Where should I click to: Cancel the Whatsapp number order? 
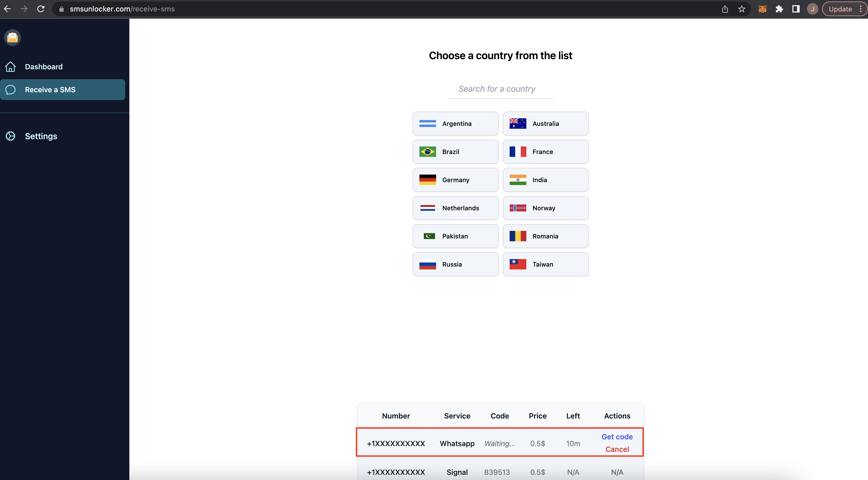click(617, 449)
